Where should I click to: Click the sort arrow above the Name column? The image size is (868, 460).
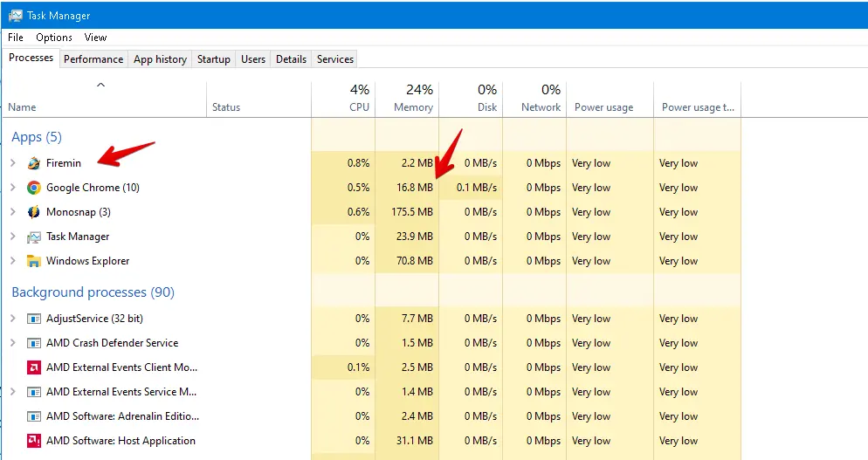tap(100, 85)
